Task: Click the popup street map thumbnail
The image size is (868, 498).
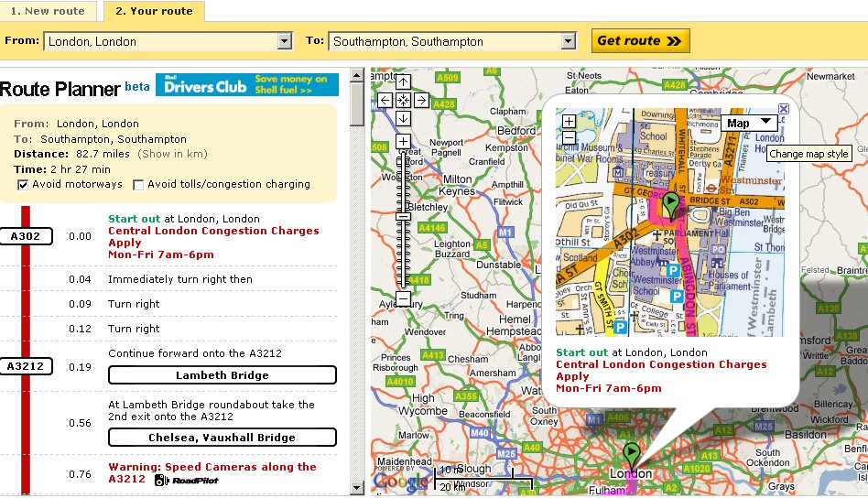Action: pos(670,222)
